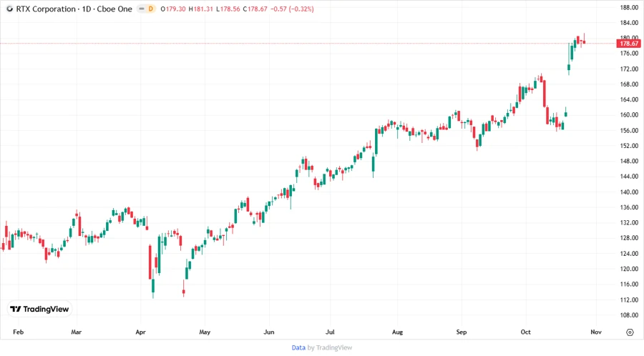Open the chart settings gear icon
Screen dimensions: 644x356
630,332
